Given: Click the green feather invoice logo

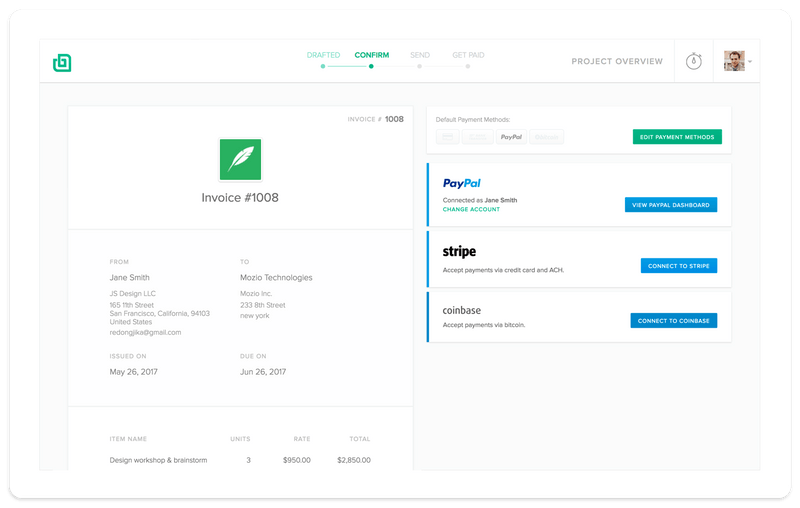Looking at the screenshot, I should pos(240,159).
